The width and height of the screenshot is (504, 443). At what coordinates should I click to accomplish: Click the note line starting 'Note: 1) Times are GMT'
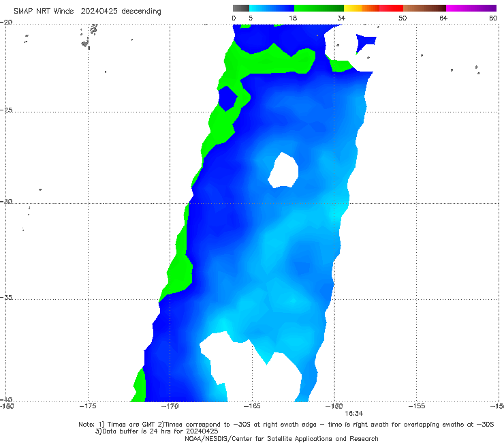(286, 425)
